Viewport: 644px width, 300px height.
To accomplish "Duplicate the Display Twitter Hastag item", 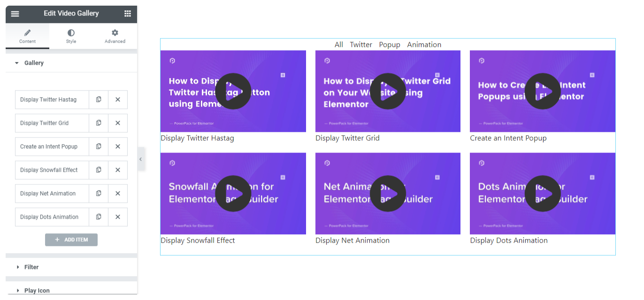I will coord(98,100).
